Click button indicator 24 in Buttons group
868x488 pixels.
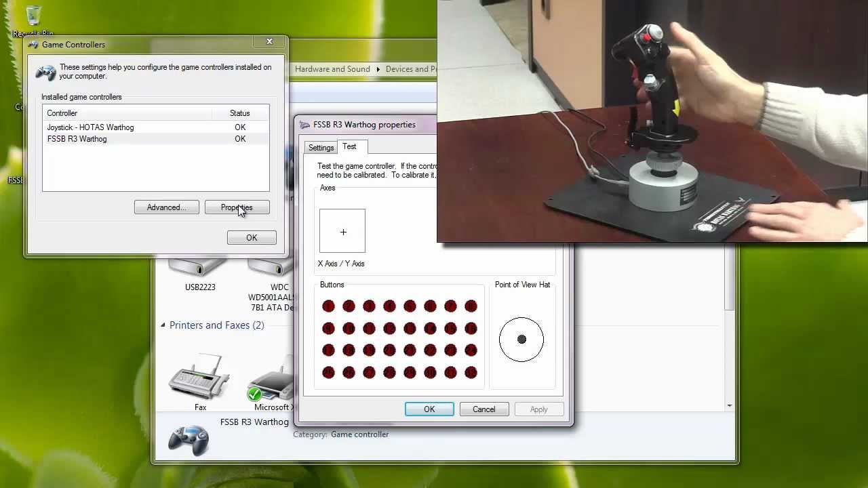coord(471,350)
